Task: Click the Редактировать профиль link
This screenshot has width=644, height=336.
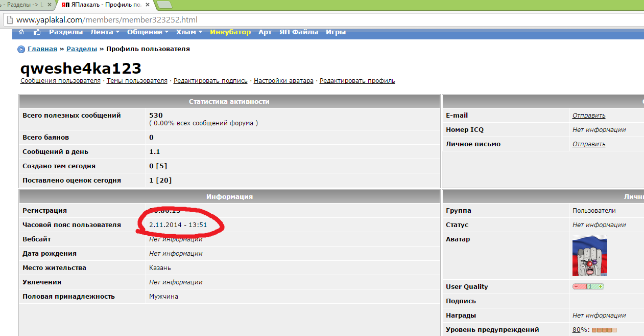Action: (357, 81)
